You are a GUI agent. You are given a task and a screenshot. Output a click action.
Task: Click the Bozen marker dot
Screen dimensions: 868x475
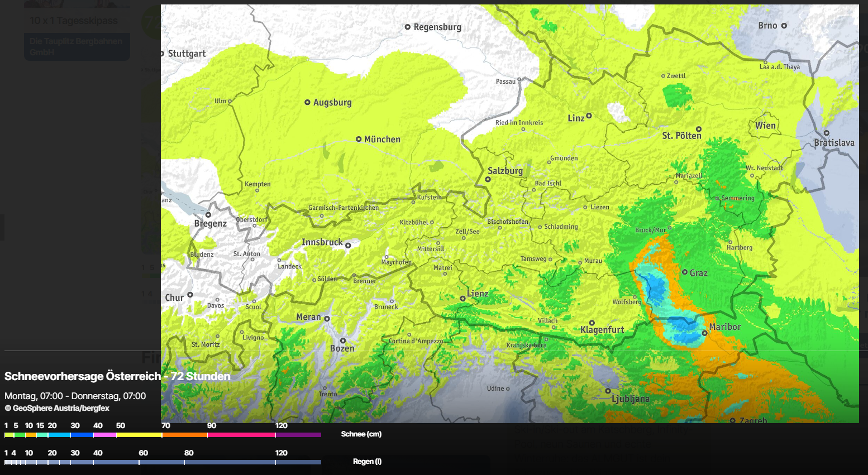coord(343,340)
